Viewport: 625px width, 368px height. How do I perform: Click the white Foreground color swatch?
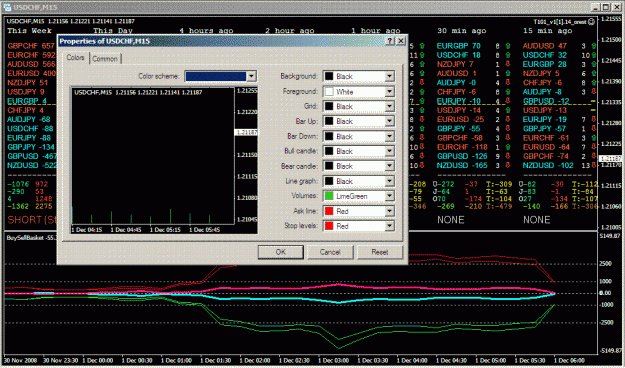pos(329,92)
